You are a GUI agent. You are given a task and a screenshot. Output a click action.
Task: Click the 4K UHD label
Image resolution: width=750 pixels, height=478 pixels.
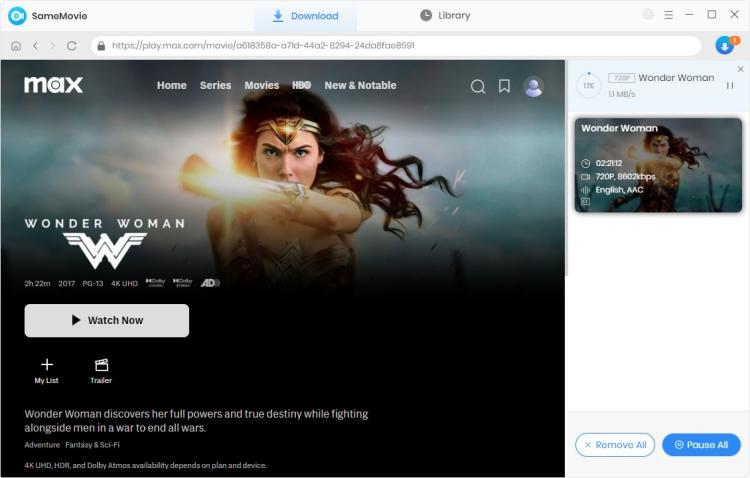click(124, 283)
